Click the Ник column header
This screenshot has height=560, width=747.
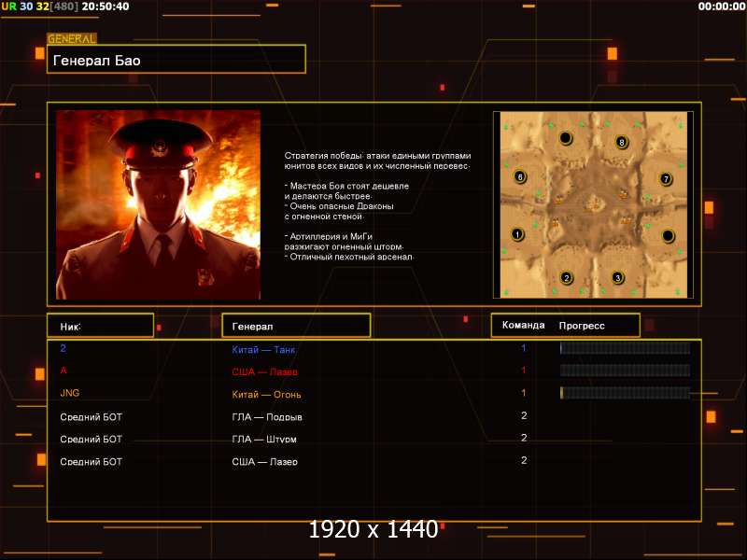[x=101, y=326]
